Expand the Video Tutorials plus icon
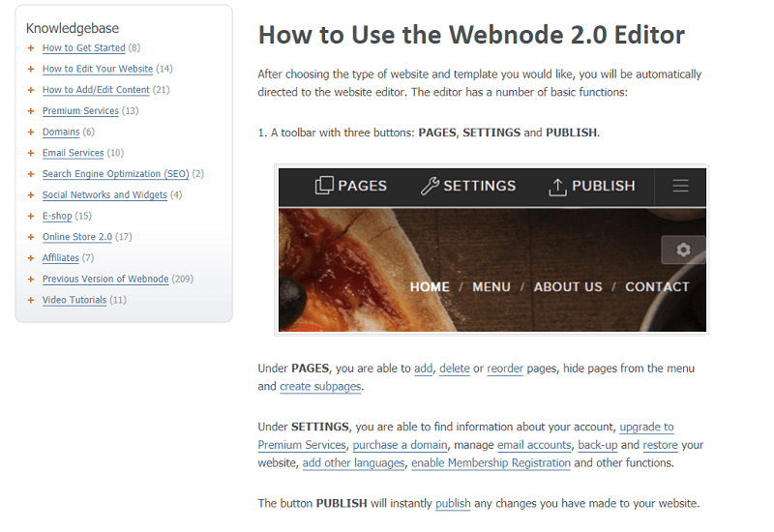 click(x=31, y=300)
